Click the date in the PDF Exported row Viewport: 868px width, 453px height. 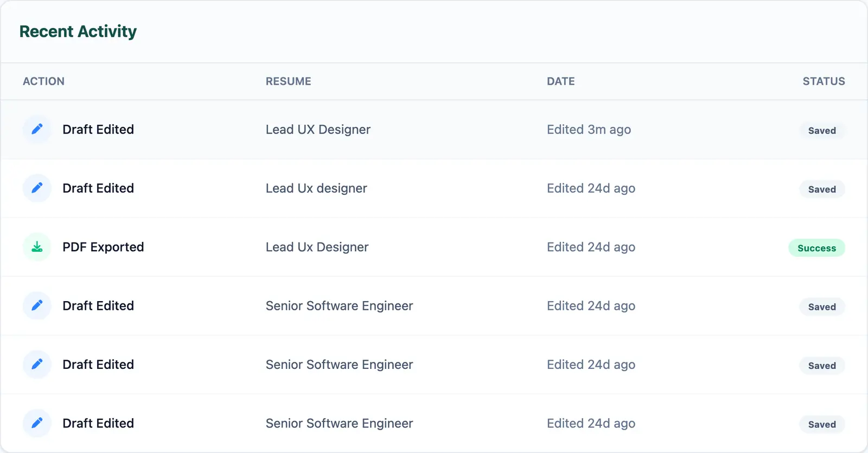tap(591, 247)
